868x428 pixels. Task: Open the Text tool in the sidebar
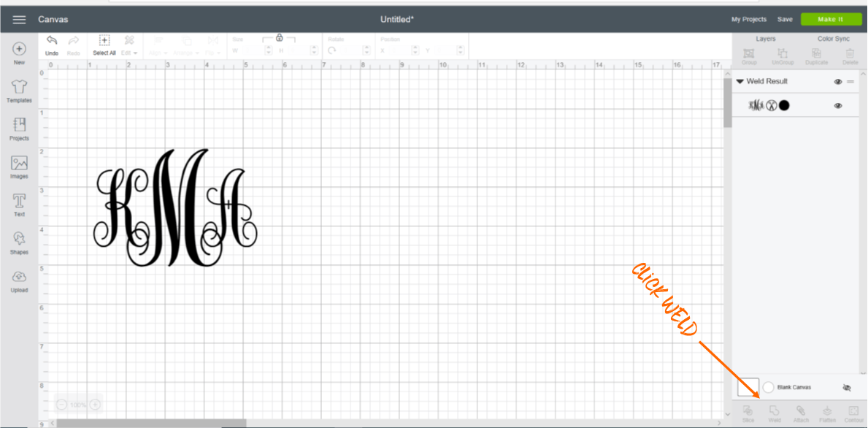coord(19,204)
